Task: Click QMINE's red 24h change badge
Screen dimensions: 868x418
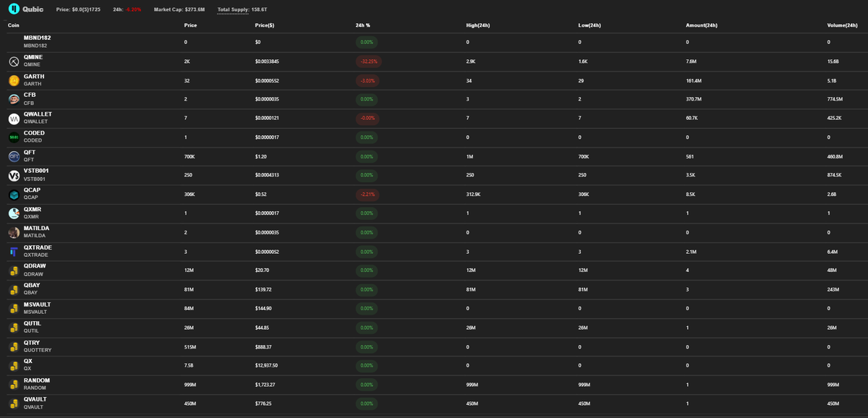Action: 367,61
